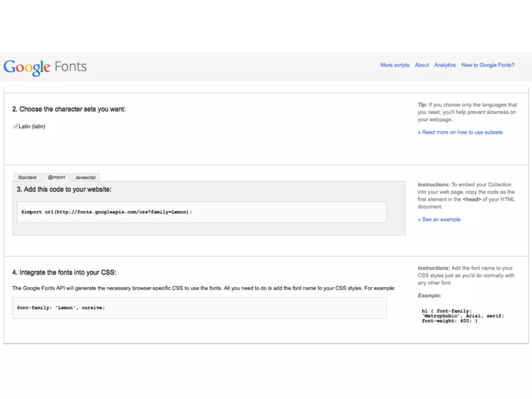
Task: Select the @import code tab
Action: point(56,177)
